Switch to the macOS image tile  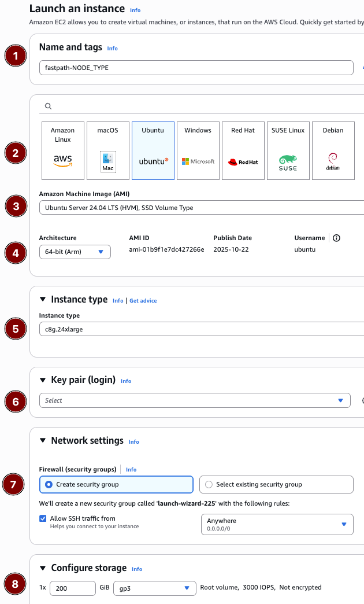point(107,150)
